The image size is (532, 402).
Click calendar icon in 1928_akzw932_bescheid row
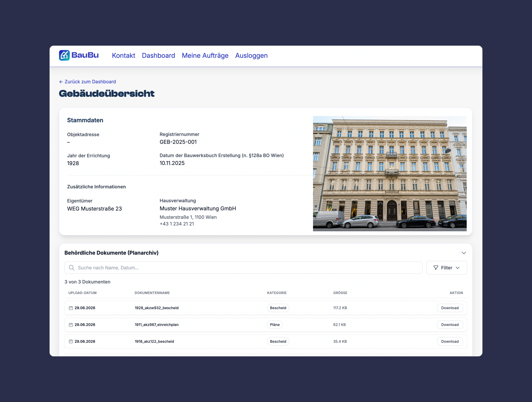pos(71,308)
